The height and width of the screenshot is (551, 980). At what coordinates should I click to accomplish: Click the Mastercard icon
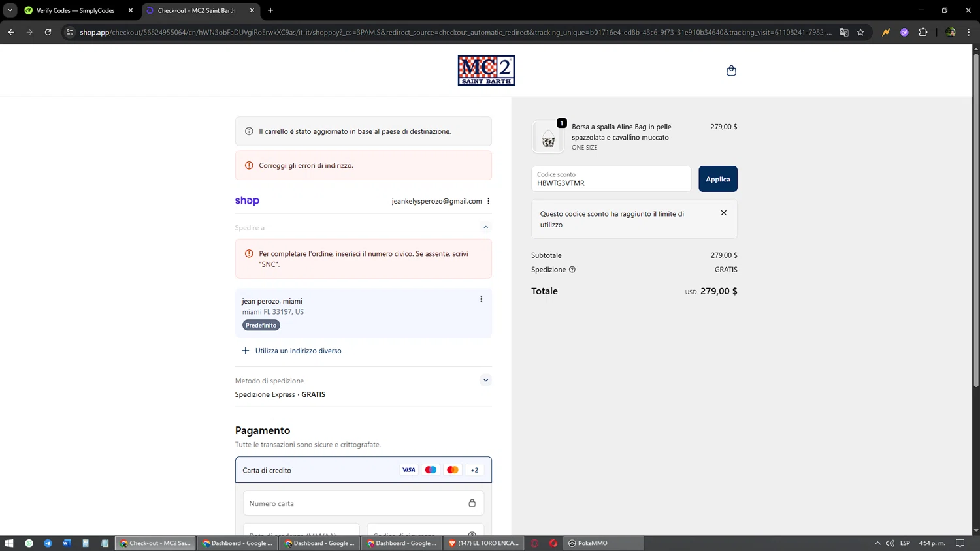coord(452,470)
